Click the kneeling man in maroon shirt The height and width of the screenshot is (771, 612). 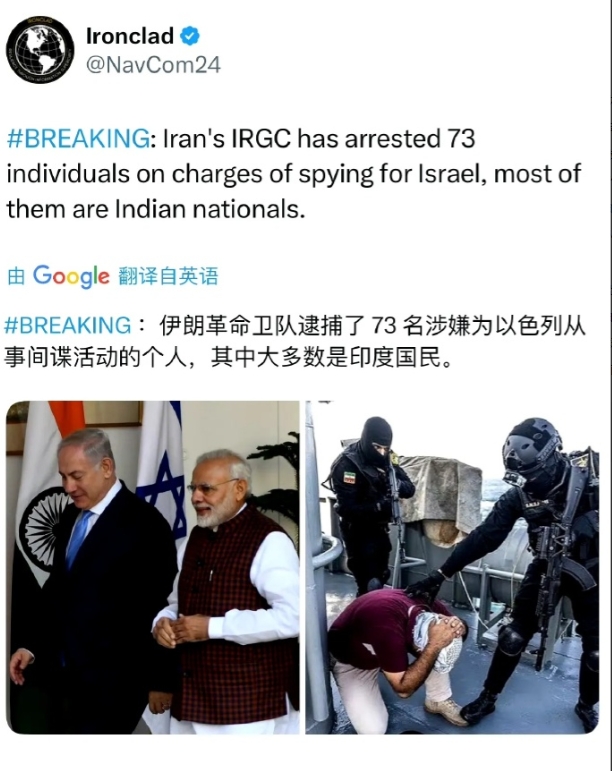pyautogui.click(x=398, y=649)
